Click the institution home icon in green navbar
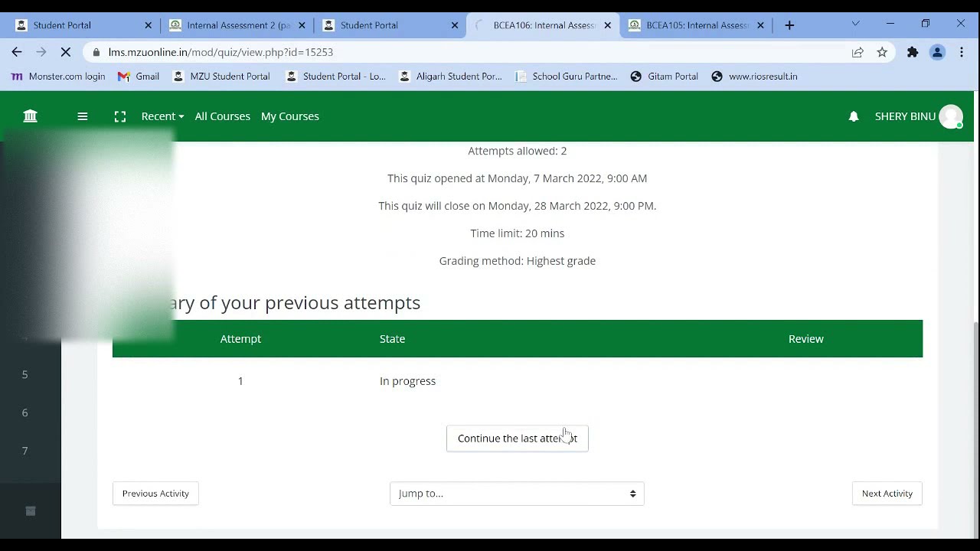 pyautogui.click(x=31, y=116)
